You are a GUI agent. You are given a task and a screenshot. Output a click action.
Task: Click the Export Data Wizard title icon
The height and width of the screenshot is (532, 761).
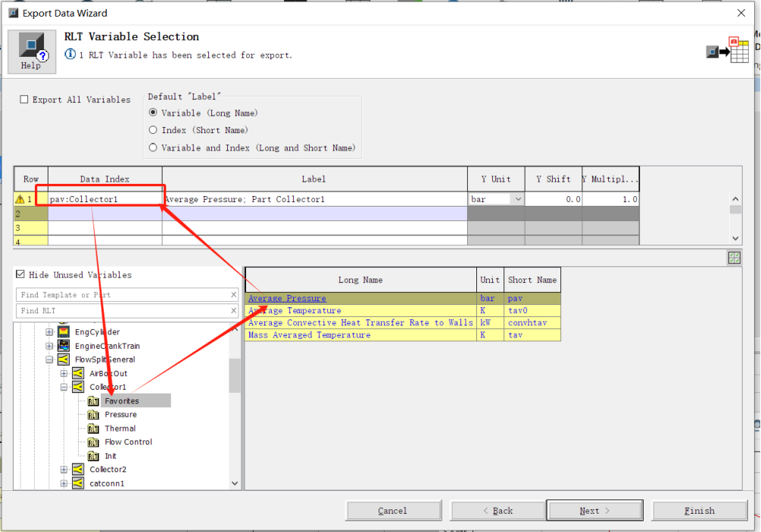click(x=13, y=13)
